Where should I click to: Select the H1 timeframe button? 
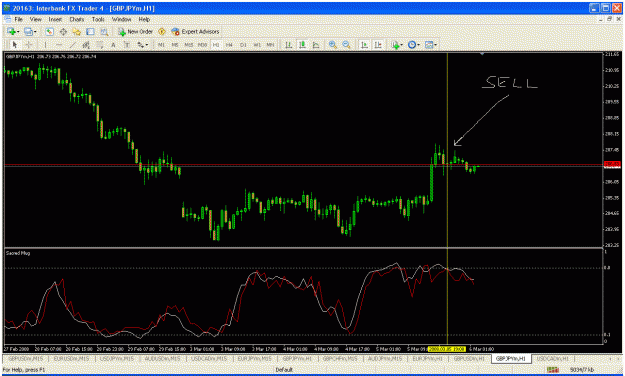pos(216,45)
